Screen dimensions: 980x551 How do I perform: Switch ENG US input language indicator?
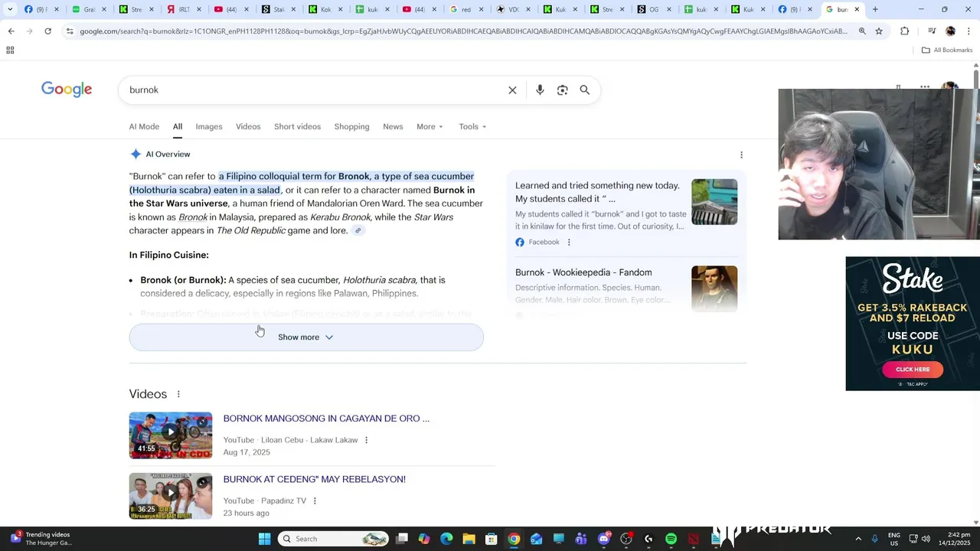pos(894,539)
